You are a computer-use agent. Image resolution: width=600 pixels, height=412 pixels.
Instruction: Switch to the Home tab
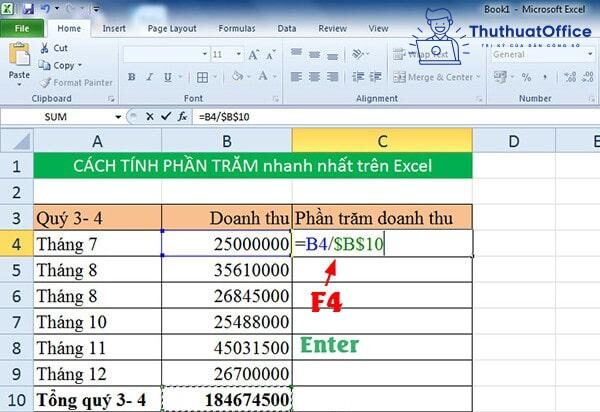[69, 29]
